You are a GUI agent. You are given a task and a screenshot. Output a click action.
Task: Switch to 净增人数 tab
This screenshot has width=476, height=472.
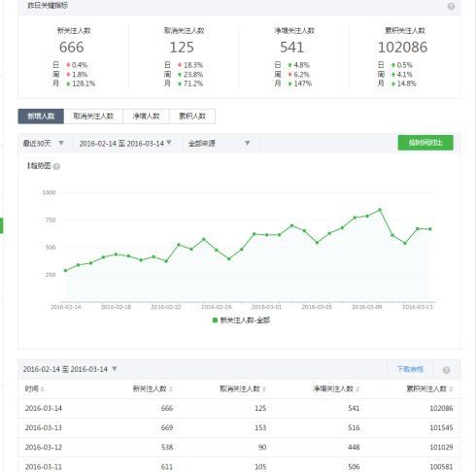tap(146, 117)
